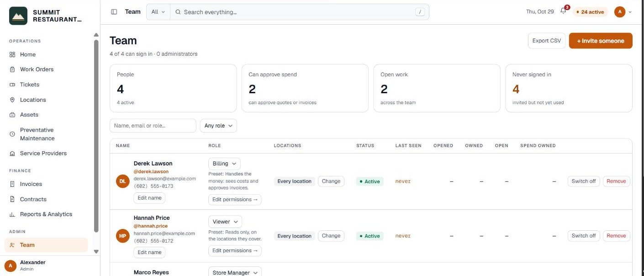Focus the Search everything field
Screen dimensions: 644x276
[300, 12]
